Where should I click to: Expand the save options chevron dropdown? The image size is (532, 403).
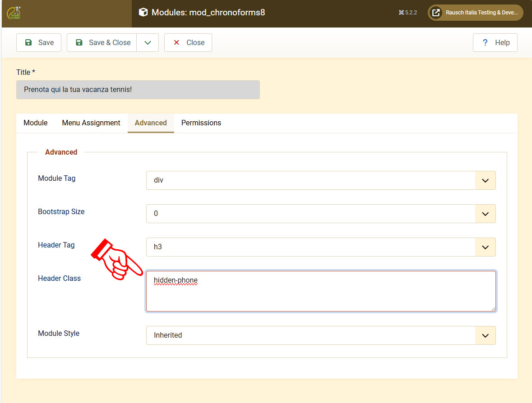148,42
